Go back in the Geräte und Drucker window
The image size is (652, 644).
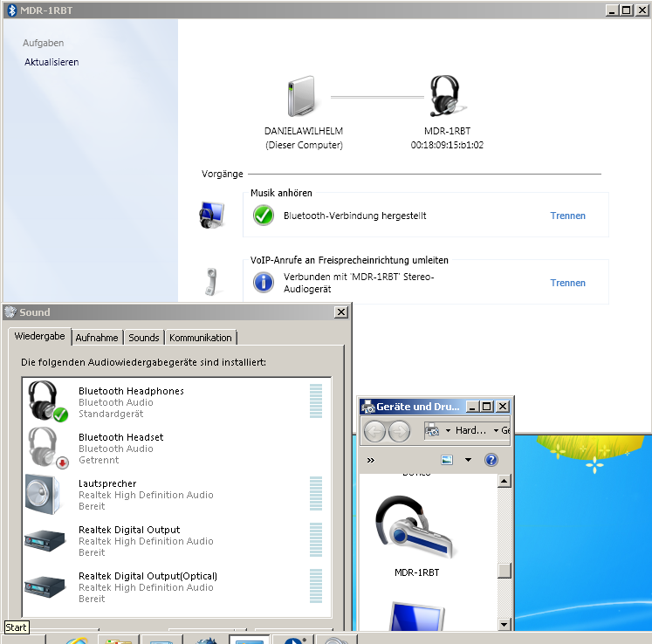click(x=374, y=431)
